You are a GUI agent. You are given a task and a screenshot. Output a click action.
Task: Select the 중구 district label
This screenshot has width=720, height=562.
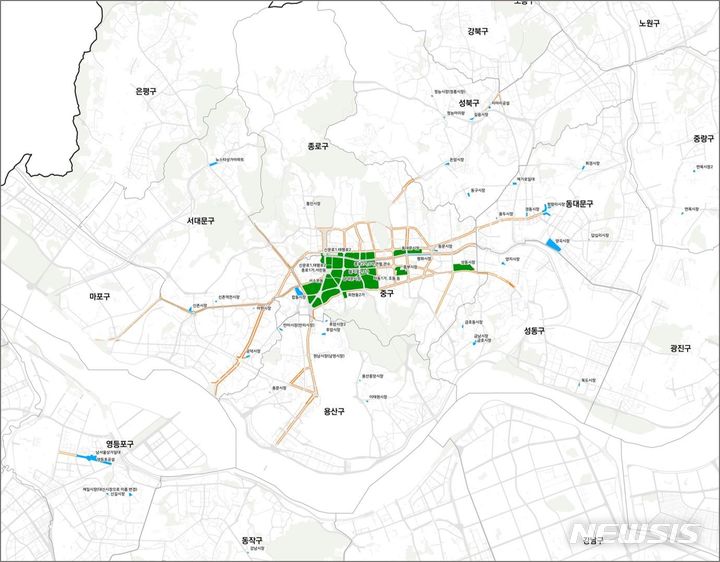coord(388,293)
